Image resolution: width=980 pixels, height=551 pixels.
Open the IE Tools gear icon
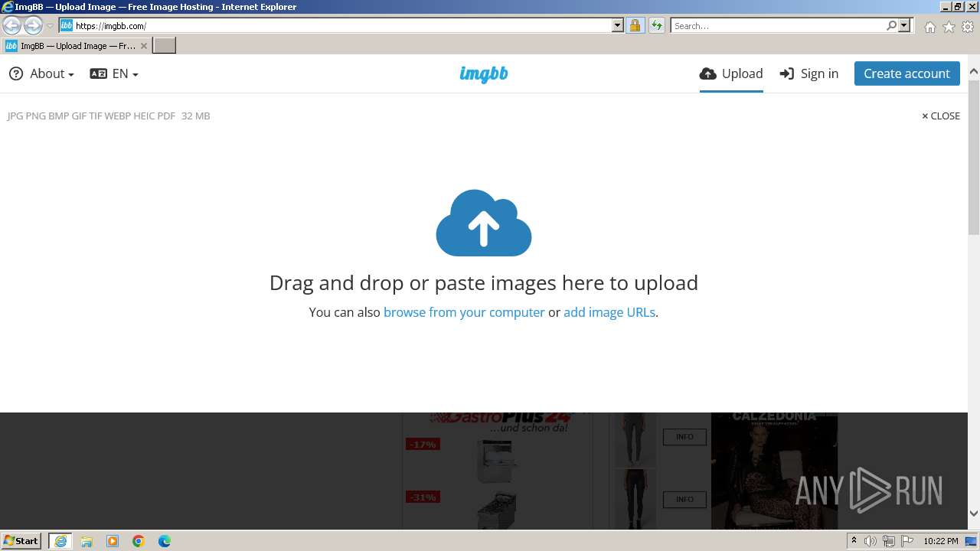(968, 27)
